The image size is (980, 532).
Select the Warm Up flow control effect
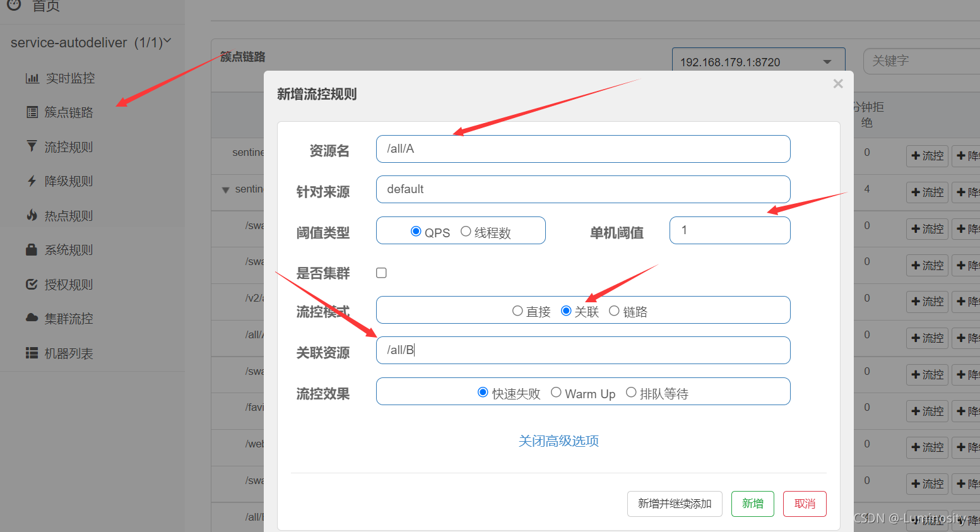(556, 393)
